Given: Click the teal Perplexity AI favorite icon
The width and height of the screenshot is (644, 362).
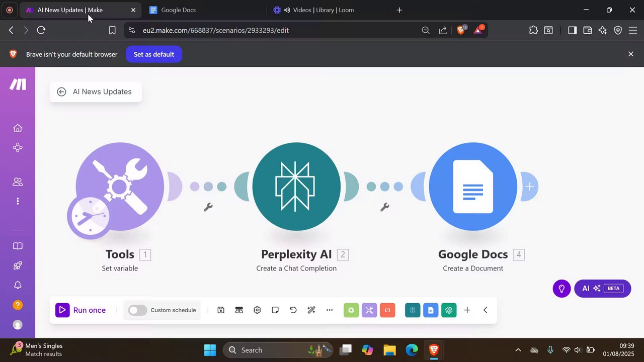Looking at the screenshot, I should point(413,310).
